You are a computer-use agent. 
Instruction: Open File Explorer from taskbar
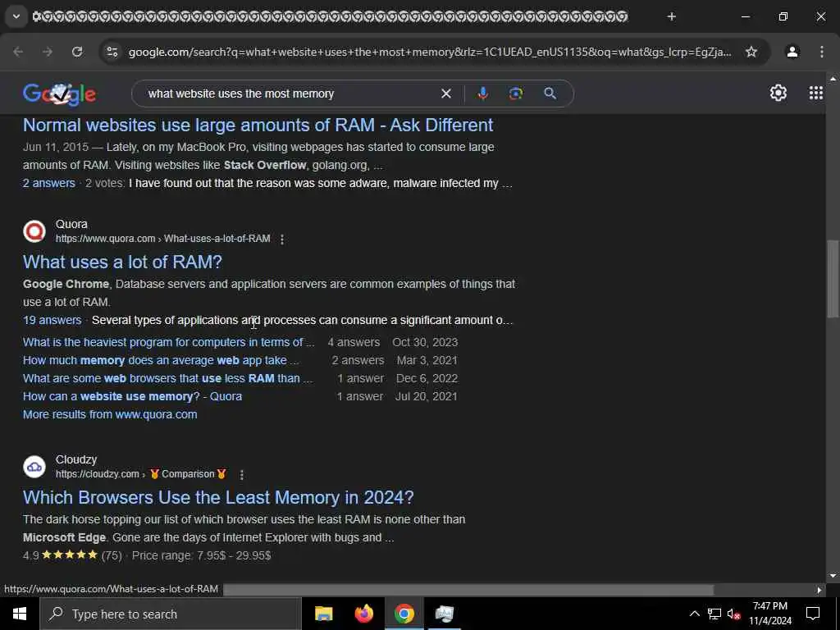(x=323, y=614)
